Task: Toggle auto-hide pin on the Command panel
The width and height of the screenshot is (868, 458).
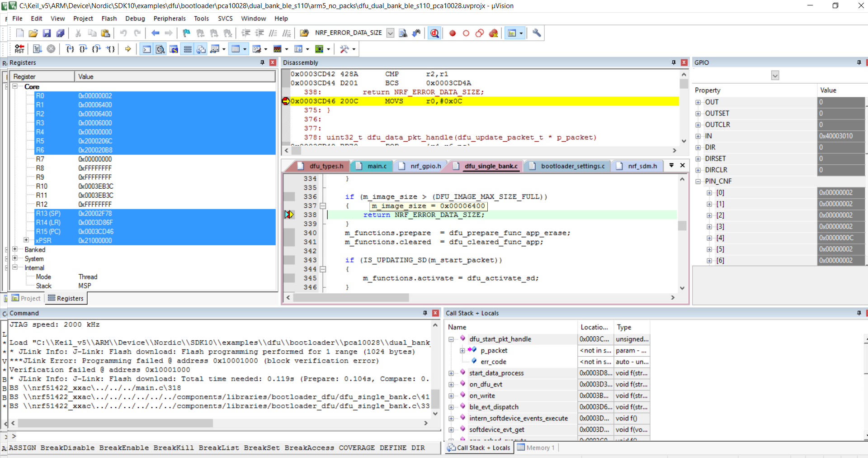Action: 425,313
